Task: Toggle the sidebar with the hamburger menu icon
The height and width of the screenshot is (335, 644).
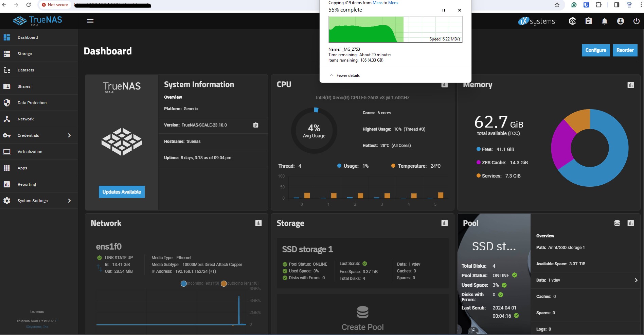Action: coord(90,21)
